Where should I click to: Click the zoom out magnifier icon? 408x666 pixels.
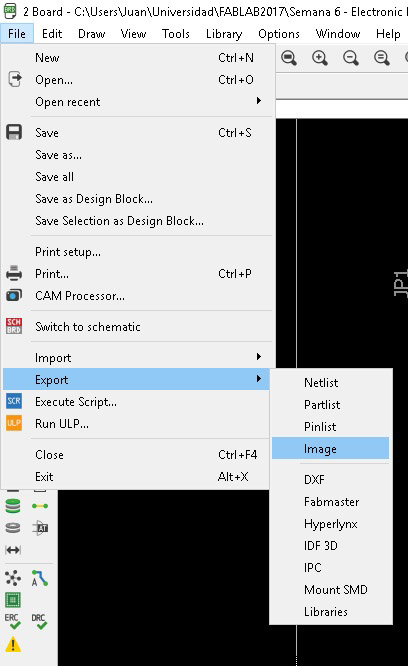(351, 58)
